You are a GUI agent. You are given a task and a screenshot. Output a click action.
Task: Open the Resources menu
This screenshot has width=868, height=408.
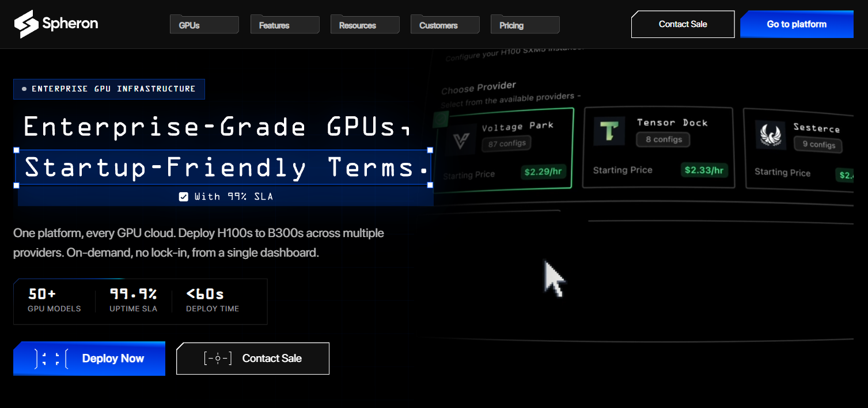pyautogui.click(x=365, y=25)
